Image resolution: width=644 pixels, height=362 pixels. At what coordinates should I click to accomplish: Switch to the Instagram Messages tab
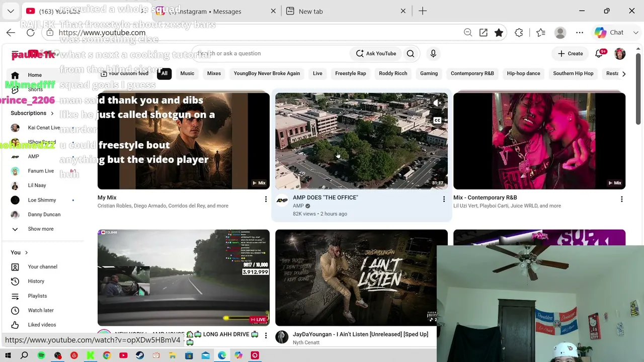(216, 11)
